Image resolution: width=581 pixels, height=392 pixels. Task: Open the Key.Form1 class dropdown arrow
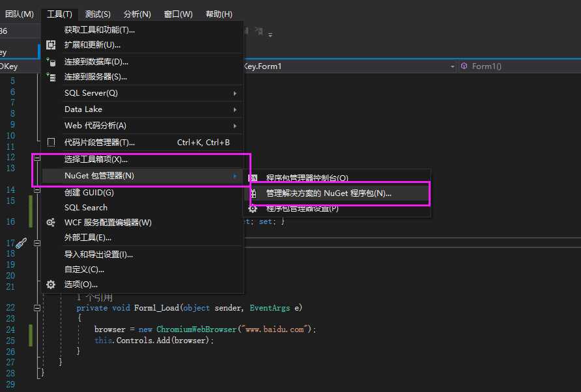coord(453,66)
